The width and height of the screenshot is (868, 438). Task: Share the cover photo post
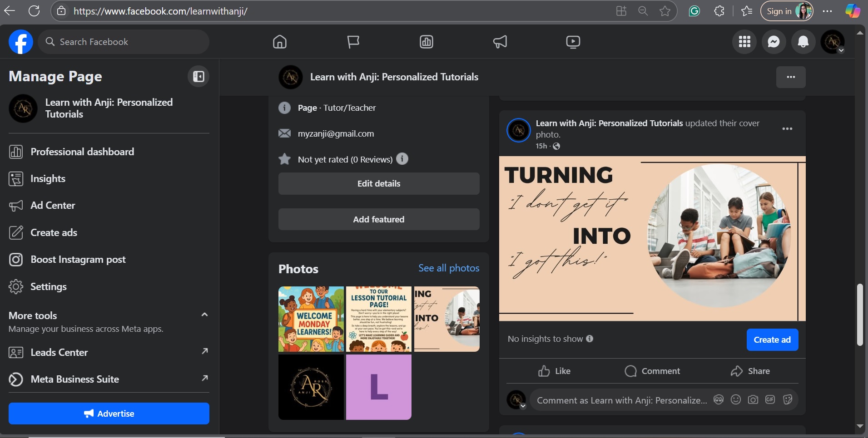[750, 371]
